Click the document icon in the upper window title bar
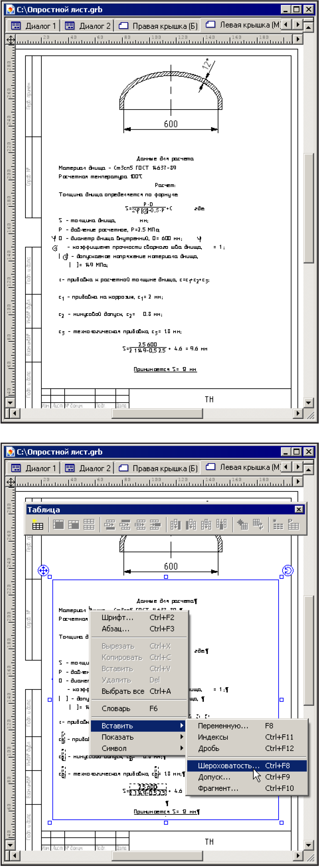 click(x=10, y=10)
